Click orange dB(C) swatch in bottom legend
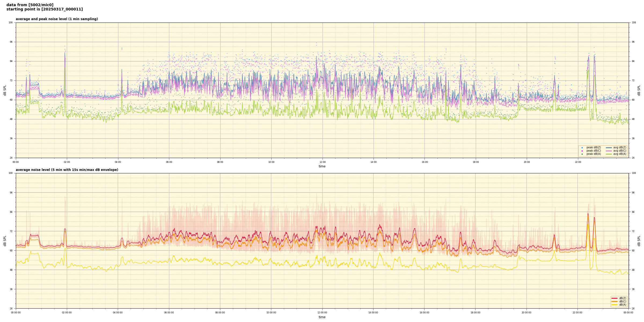The height and width of the screenshot is (322, 644). tap(614, 301)
